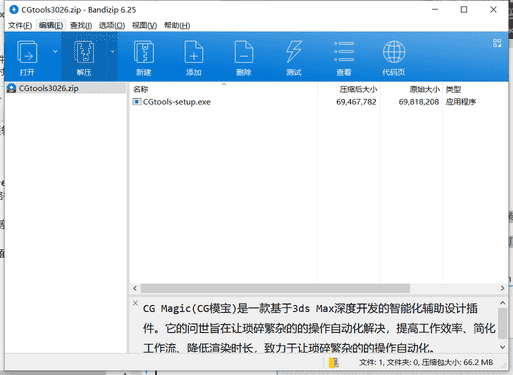Click the toolbar layout grid icon

(497, 43)
